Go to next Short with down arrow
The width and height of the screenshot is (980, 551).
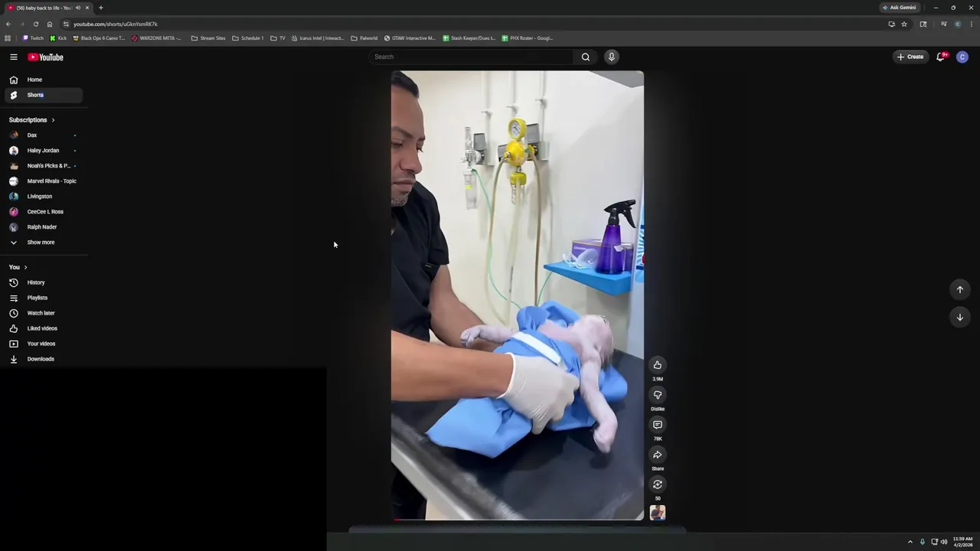pyautogui.click(x=960, y=317)
